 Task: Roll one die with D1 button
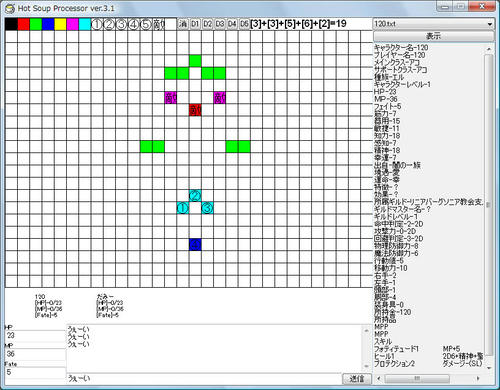195,24
